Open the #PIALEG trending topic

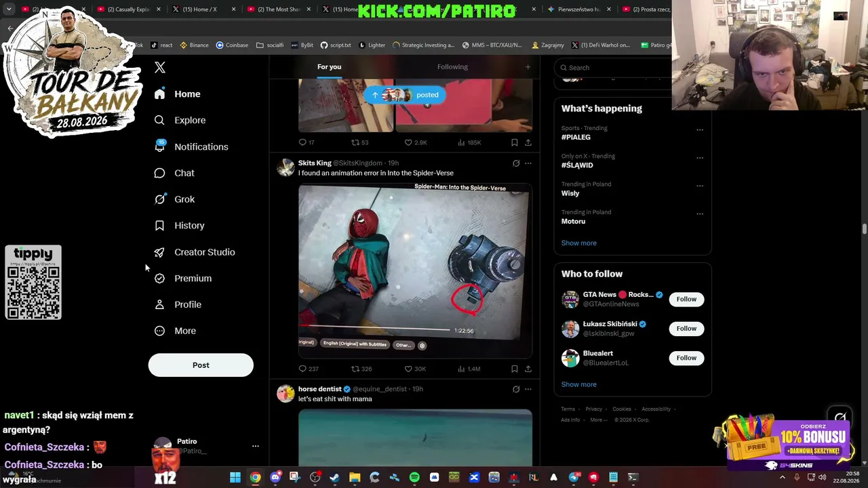coord(576,138)
